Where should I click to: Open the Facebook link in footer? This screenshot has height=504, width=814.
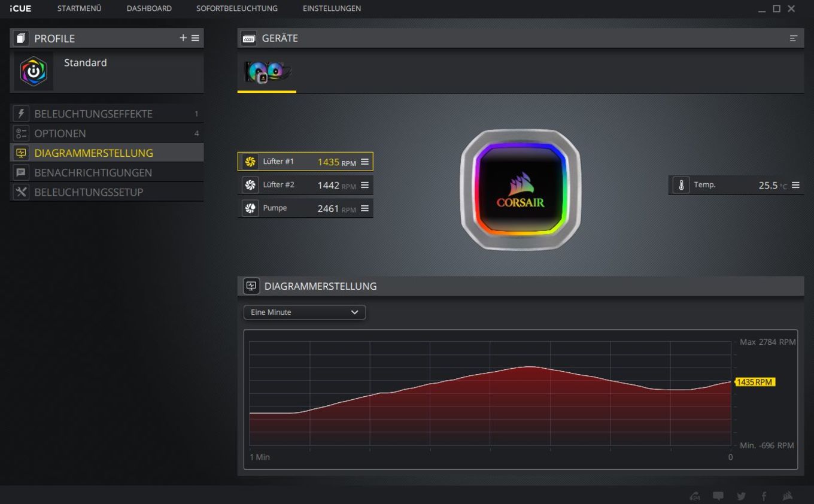(764, 496)
